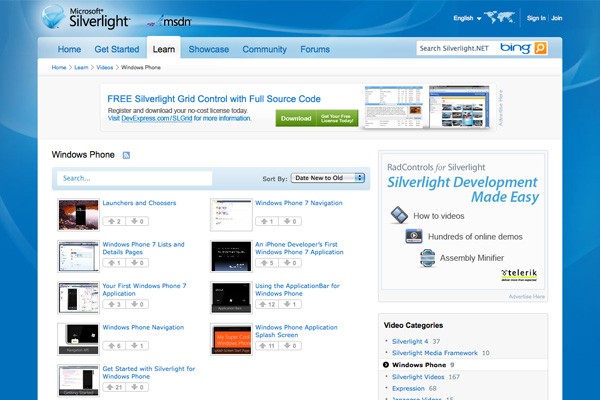The height and width of the screenshot is (400, 600).
Task: Upvote Windows Phone 7 Navigation video
Action: click(x=267, y=221)
